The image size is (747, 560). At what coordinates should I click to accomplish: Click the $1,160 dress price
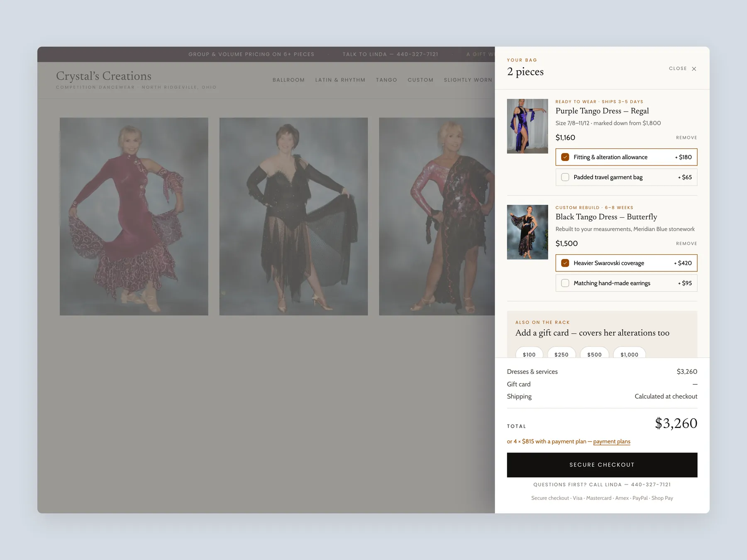coord(565,138)
